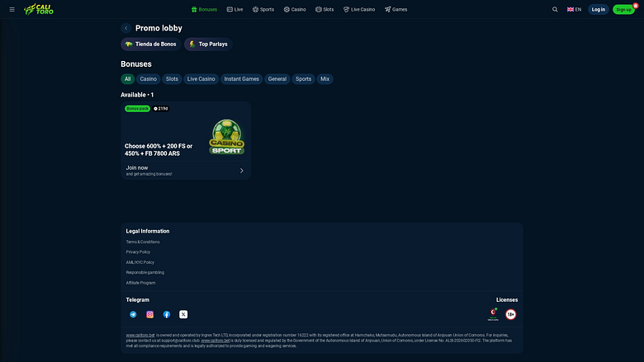The image size is (644, 362).
Task: Select the All bonus filter
Action: 128,79
